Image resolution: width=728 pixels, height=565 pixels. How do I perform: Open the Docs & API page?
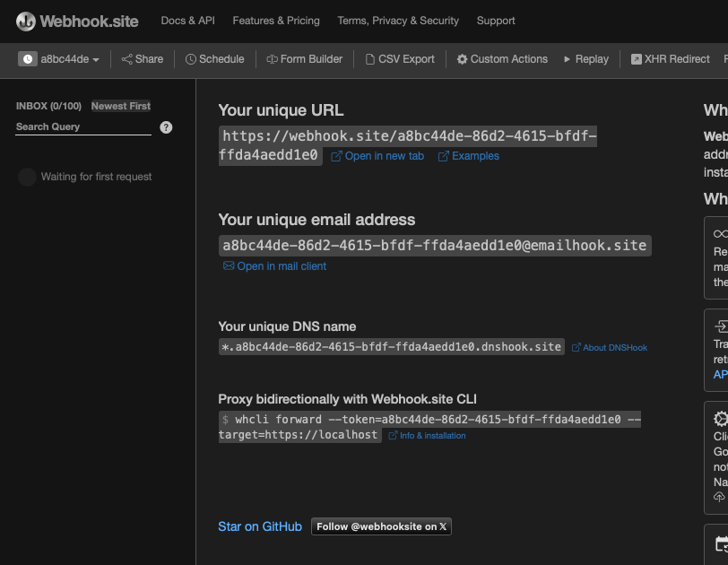(187, 21)
